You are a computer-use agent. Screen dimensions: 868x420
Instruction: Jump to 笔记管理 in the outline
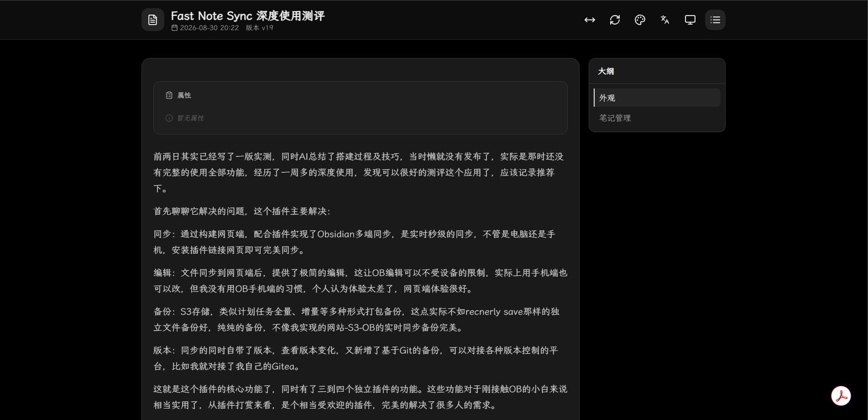tap(657, 118)
